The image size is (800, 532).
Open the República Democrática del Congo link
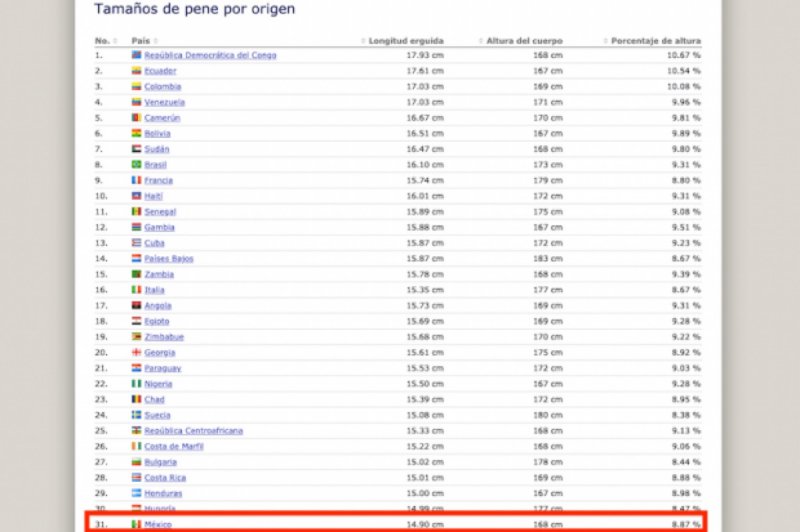210,56
